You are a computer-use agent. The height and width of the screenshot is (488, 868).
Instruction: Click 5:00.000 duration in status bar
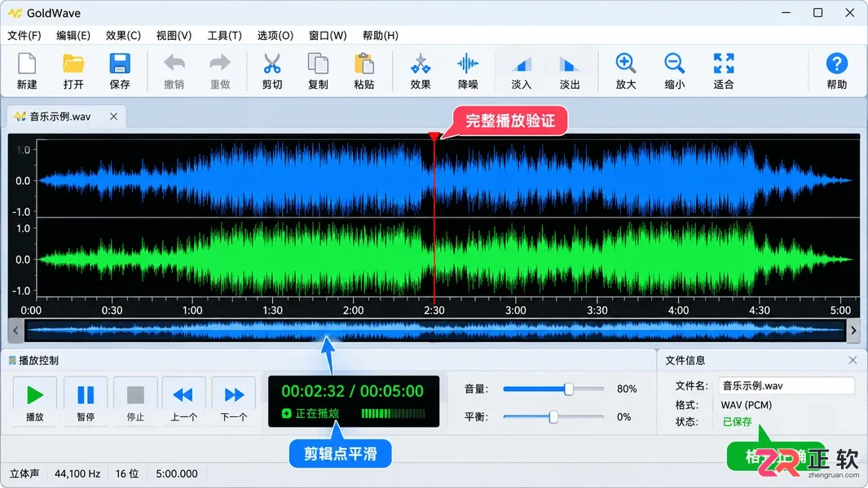(177, 473)
